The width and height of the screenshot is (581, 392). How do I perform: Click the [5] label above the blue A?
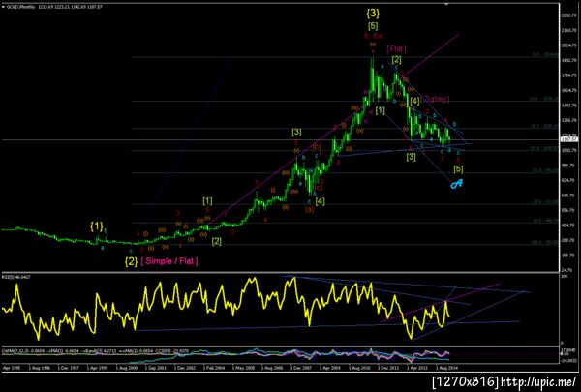pyautogui.click(x=458, y=169)
